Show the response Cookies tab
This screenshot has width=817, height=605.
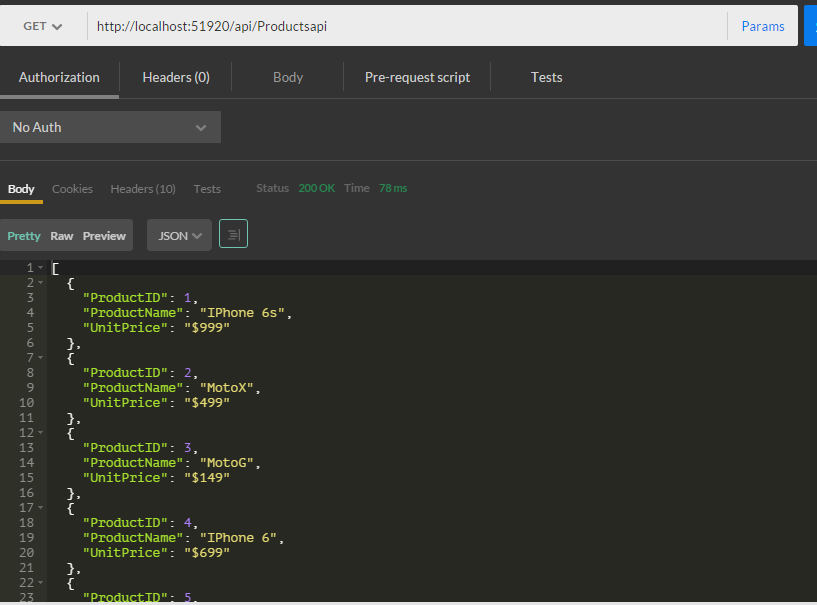coord(72,189)
